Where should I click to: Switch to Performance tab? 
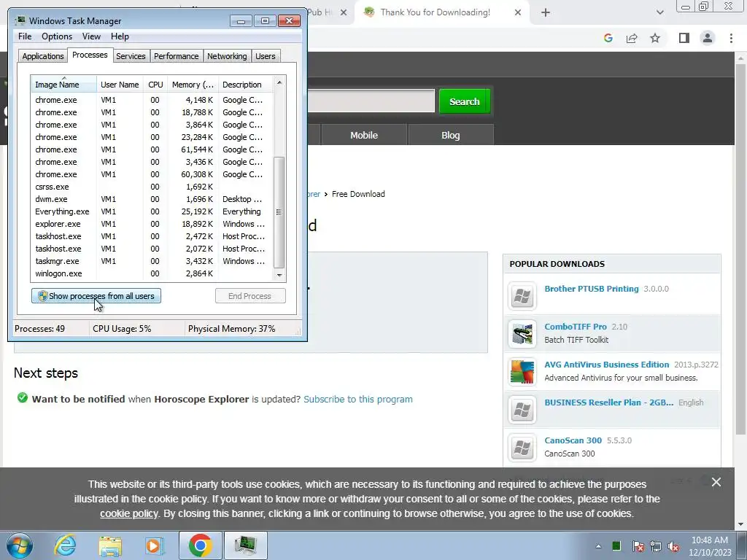click(x=176, y=55)
